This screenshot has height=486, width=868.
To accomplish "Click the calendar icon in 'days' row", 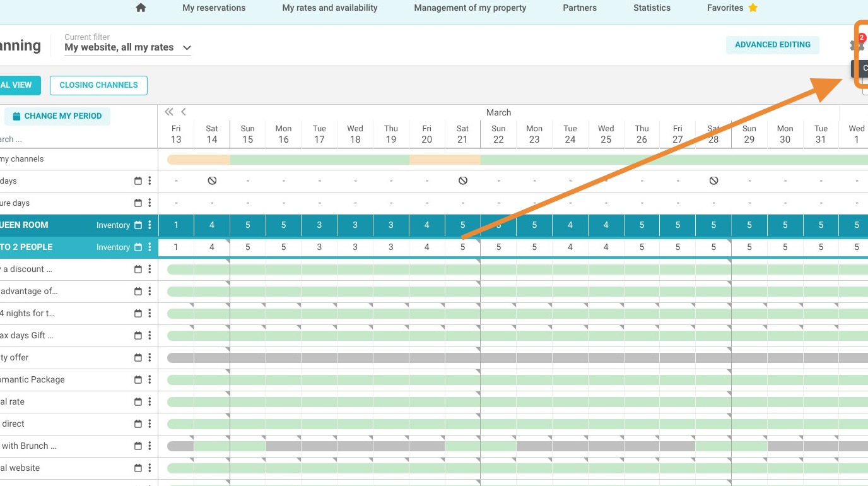I will tap(138, 181).
